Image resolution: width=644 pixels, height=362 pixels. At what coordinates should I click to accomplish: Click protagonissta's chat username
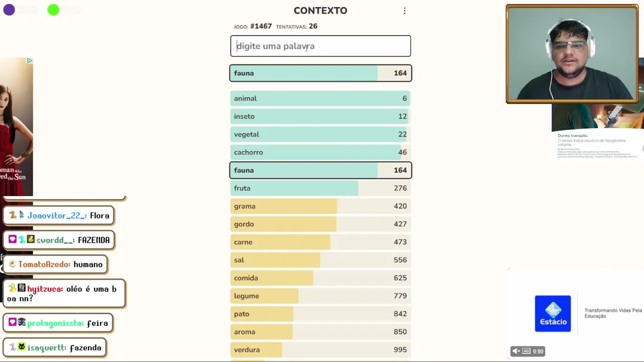[55, 323]
